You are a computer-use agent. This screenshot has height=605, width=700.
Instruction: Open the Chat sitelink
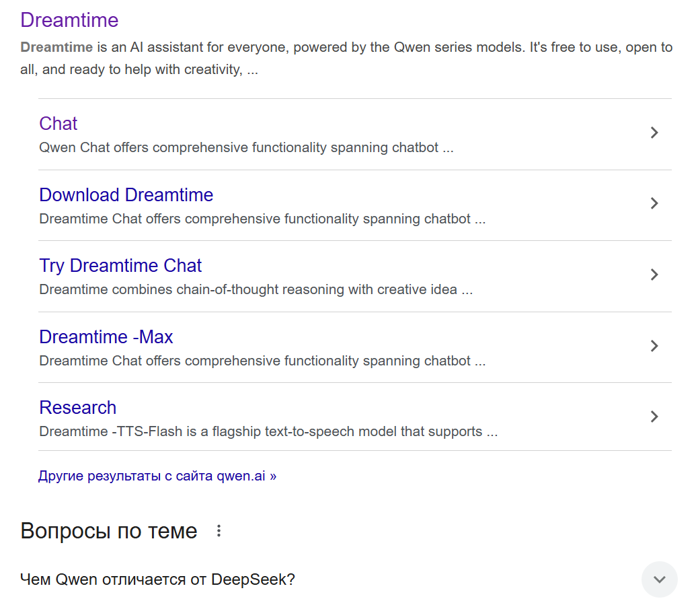pos(59,124)
